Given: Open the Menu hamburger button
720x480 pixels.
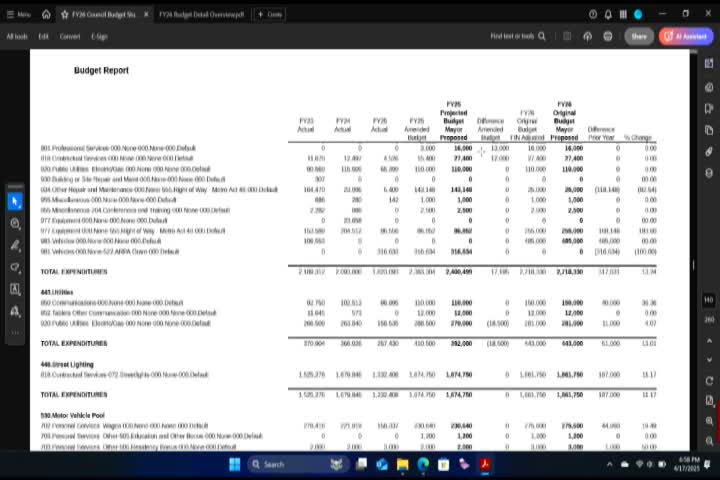Looking at the screenshot, I should 18,14.
